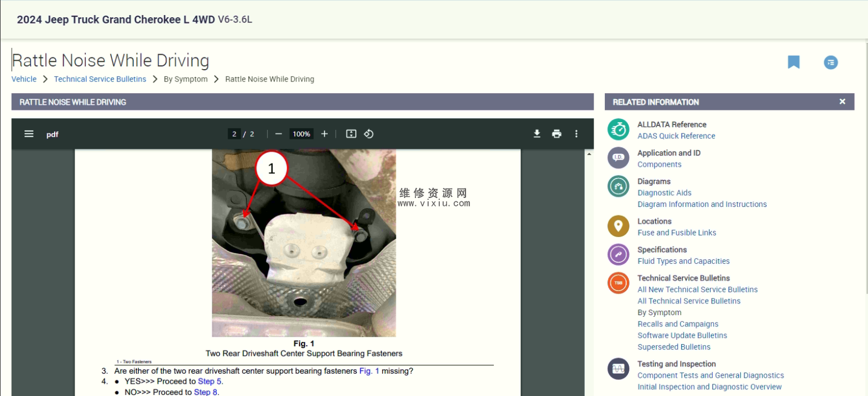
Task: Click the Diagrams category icon
Action: point(618,186)
